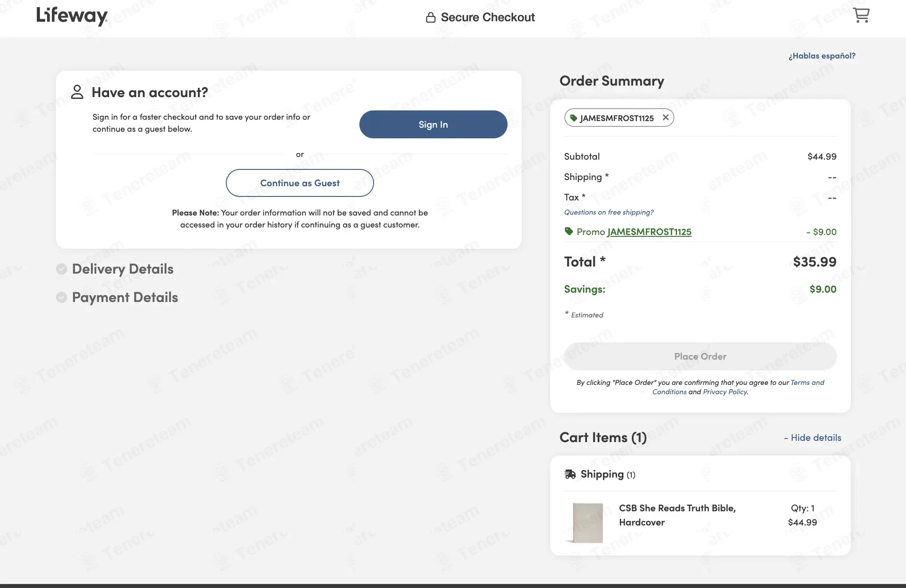Click the Have an account? heading
Screen dimensions: 906x588
point(150,92)
